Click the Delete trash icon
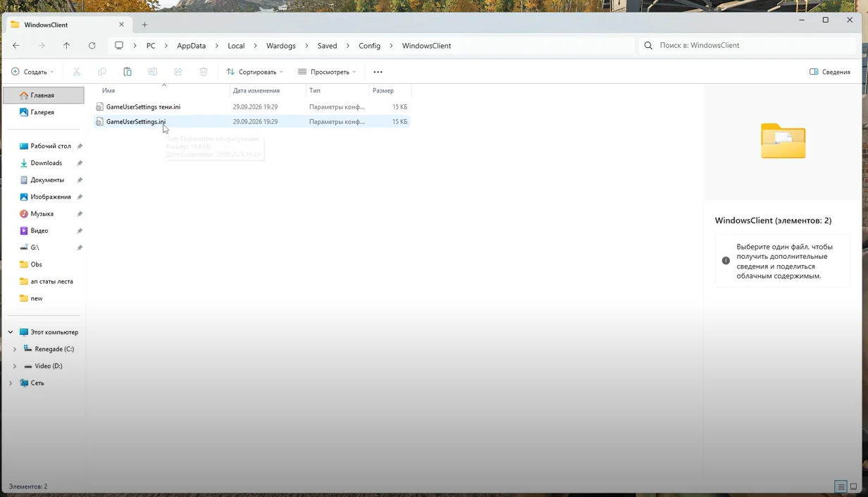The width and height of the screenshot is (868, 497). pyautogui.click(x=204, y=72)
